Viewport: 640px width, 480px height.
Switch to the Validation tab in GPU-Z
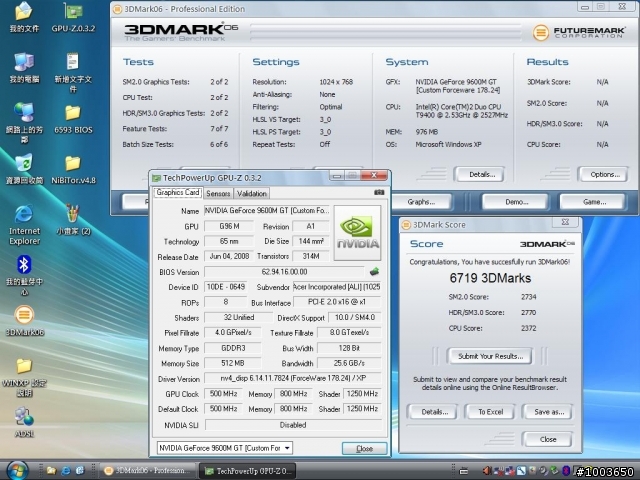[252, 193]
